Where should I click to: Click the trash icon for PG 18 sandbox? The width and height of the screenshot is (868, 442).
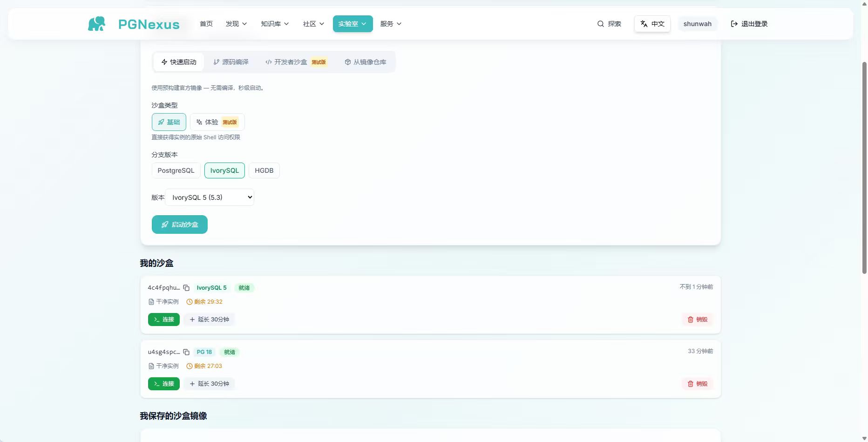(x=691, y=384)
